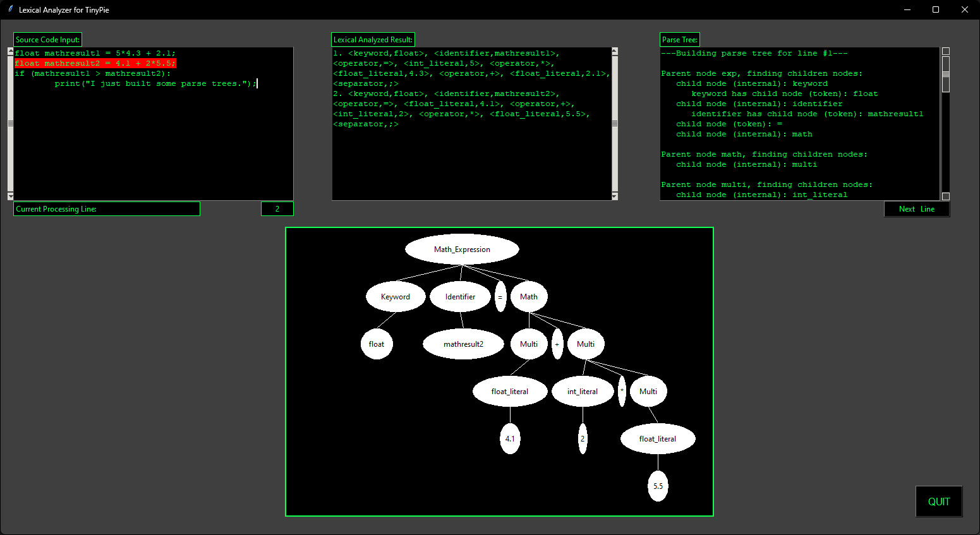980x535 pixels.
Task: Click the Source Code Input label
Action: click(47, 40)
